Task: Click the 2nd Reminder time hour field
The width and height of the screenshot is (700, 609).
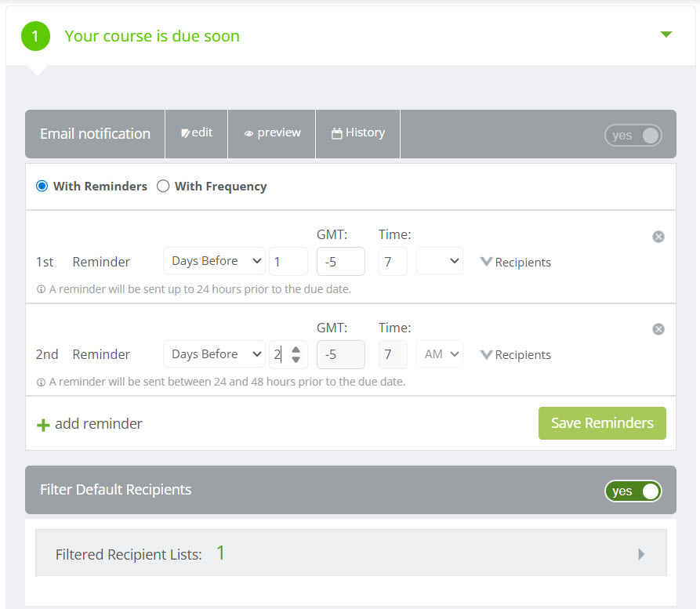Action: click(x=393, y=354)
